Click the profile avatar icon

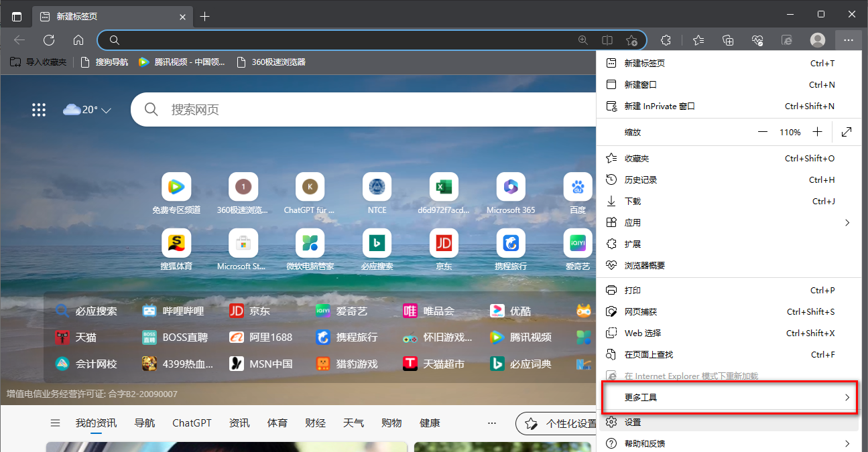point(817,40)
